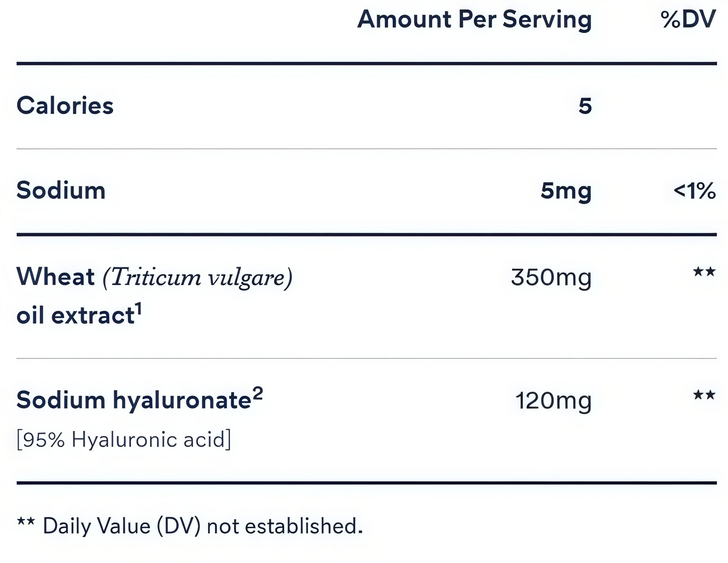Click the bold word Wheat

click(55, 277)
